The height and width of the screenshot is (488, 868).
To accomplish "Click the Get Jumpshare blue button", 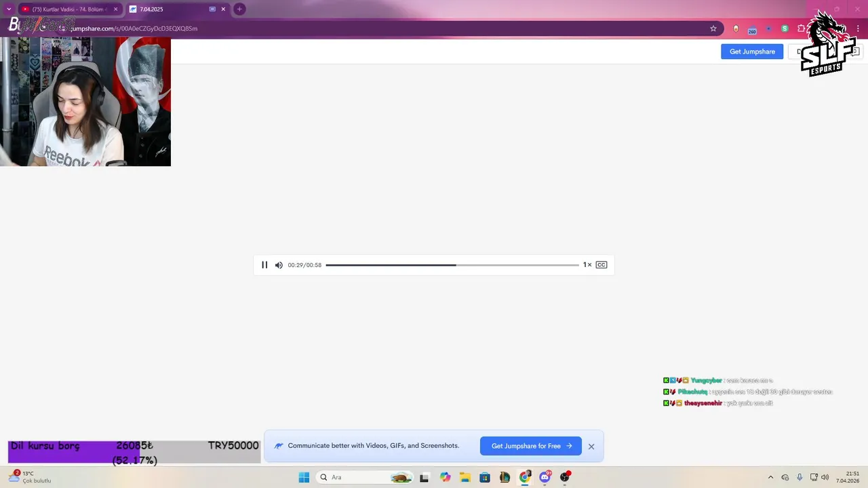I will pos(752,52).
